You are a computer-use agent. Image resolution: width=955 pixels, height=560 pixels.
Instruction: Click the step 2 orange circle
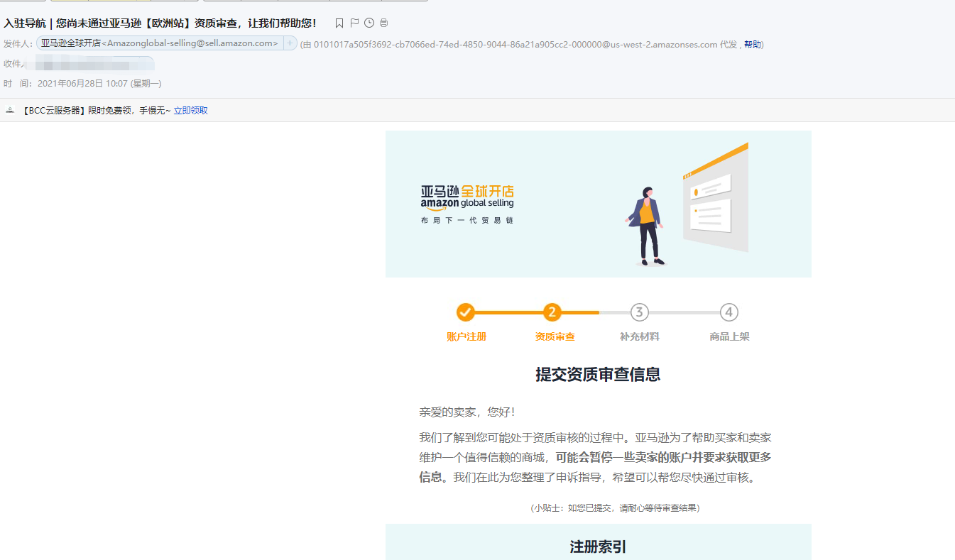(x=552, y=312)
